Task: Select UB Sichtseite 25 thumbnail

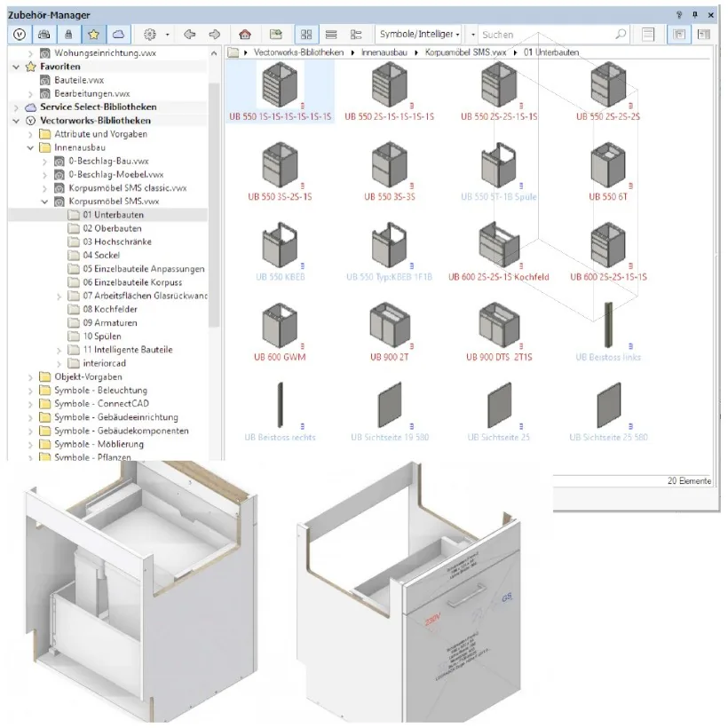Action: pos(499,412)
